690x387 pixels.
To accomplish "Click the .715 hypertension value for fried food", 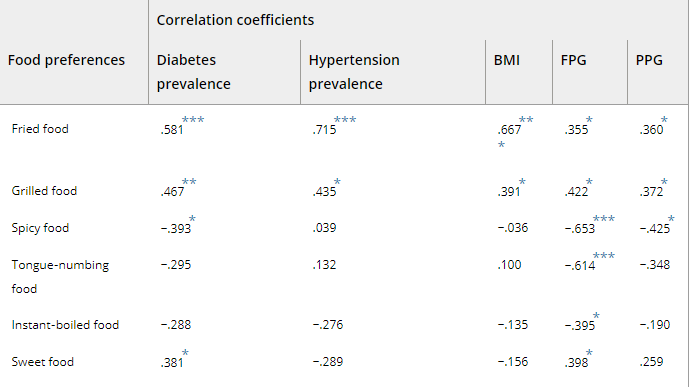I will pos(324,130).
